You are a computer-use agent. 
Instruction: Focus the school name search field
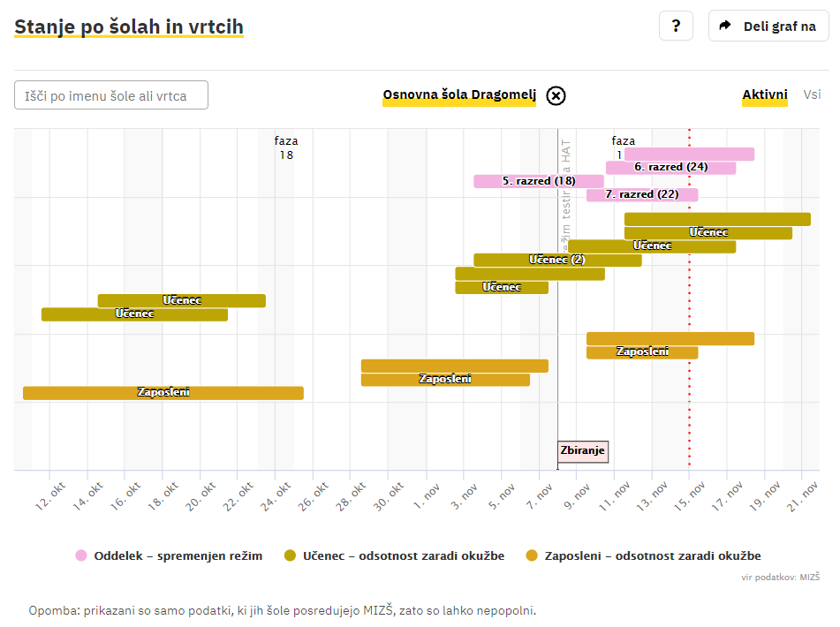click(111, 95)
